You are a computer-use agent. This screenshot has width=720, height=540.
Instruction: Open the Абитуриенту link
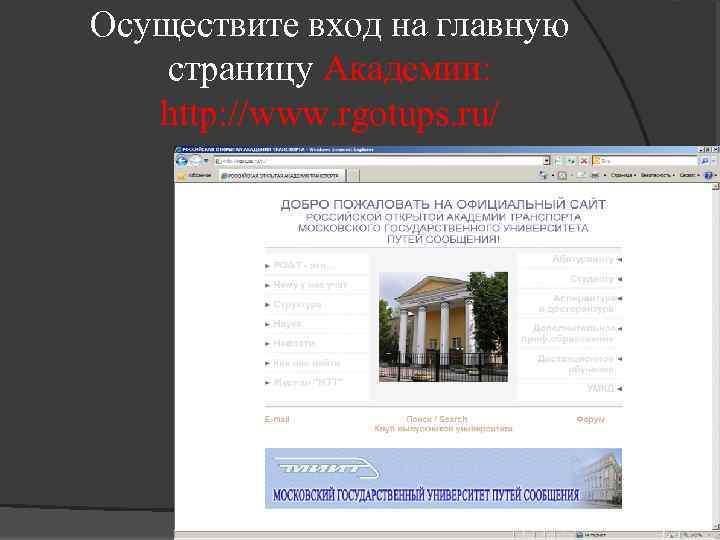coord(583,259)
